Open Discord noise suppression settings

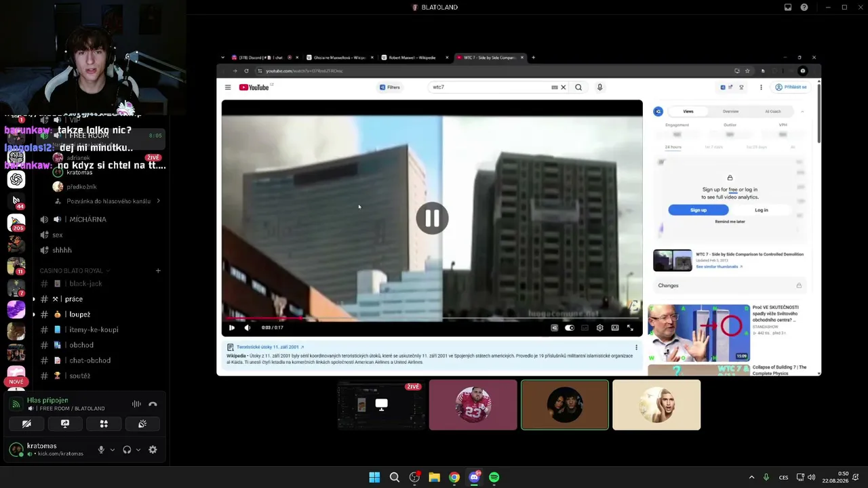tap(136, 404)
